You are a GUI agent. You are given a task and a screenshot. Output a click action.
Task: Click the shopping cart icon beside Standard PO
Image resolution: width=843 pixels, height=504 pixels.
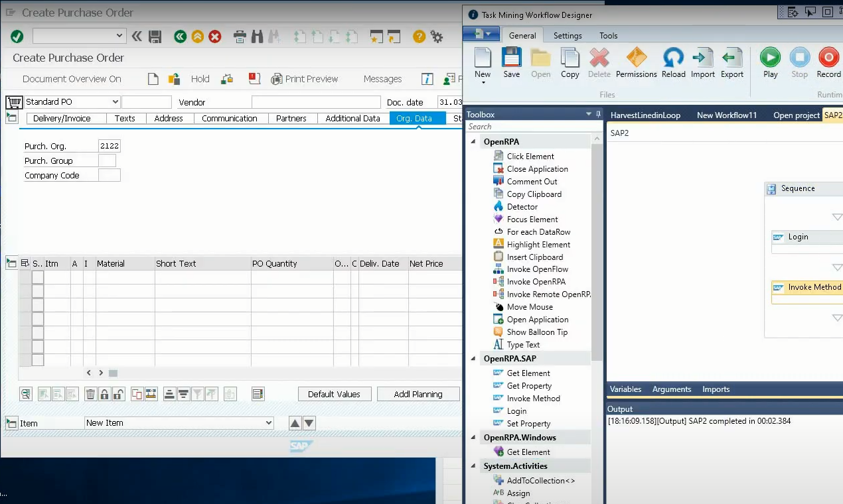click(x=14, y=102)
